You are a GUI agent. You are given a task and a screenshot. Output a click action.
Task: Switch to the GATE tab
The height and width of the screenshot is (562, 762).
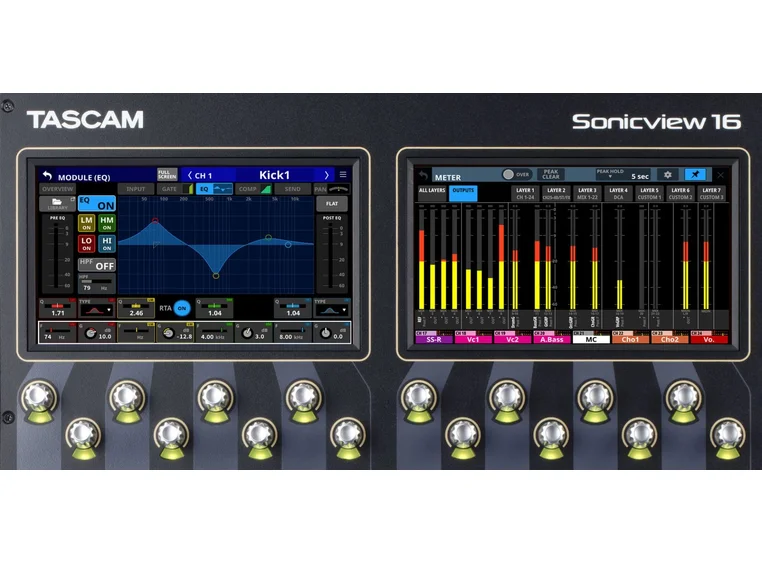pos(175,189)
